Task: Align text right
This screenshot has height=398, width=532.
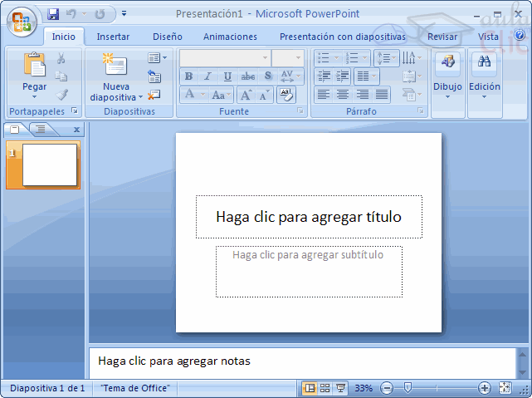Action: (x=362, y=95)
